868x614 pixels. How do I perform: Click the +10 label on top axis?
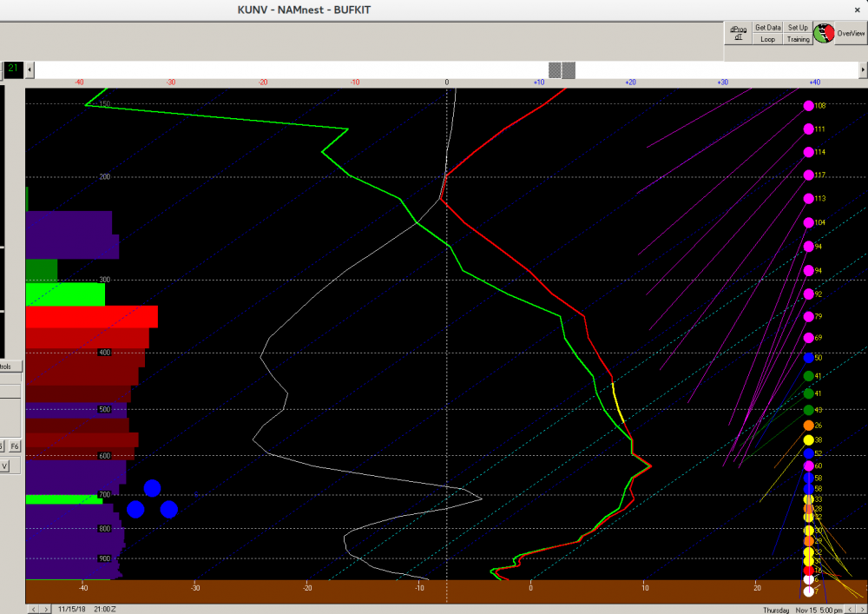539,83
